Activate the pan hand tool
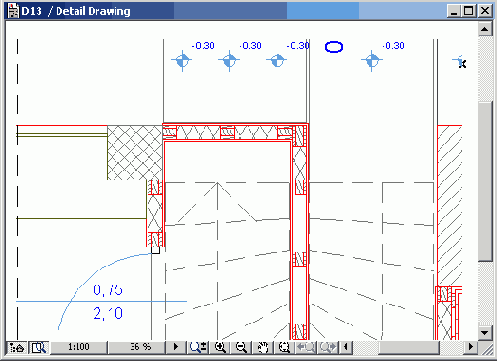The image size is (497, 361). click(x=263, y=347)
